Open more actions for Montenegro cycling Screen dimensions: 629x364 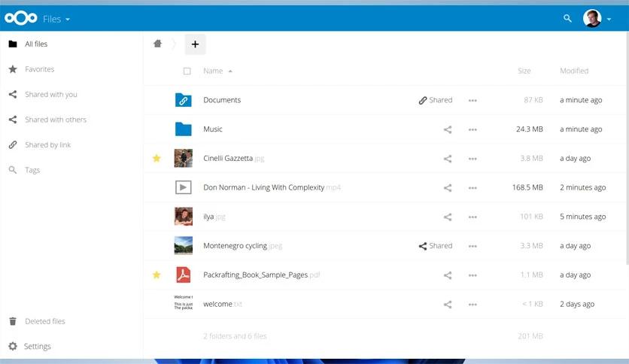click(x=473, y=246)
